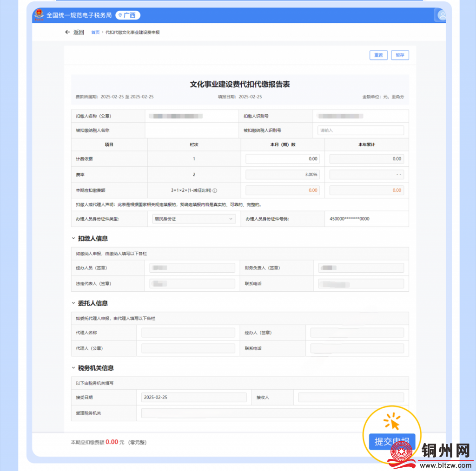Open the 居民身份证 ID type dropdown

(194, 219)
